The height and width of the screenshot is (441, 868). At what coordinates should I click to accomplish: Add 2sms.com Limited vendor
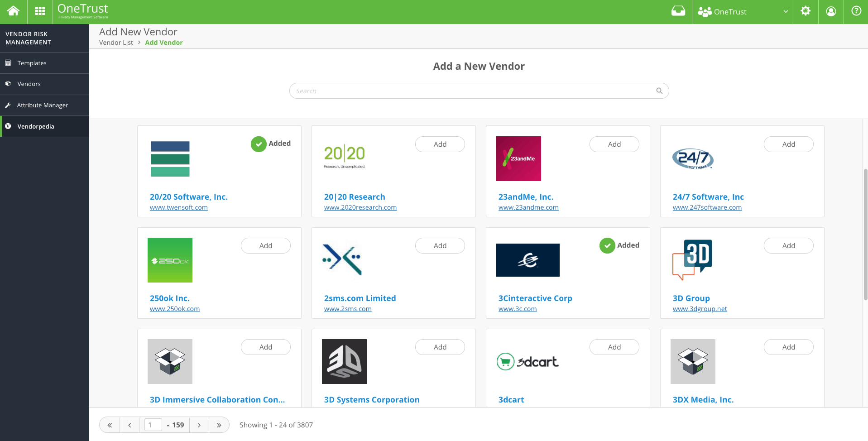point(440,245)
